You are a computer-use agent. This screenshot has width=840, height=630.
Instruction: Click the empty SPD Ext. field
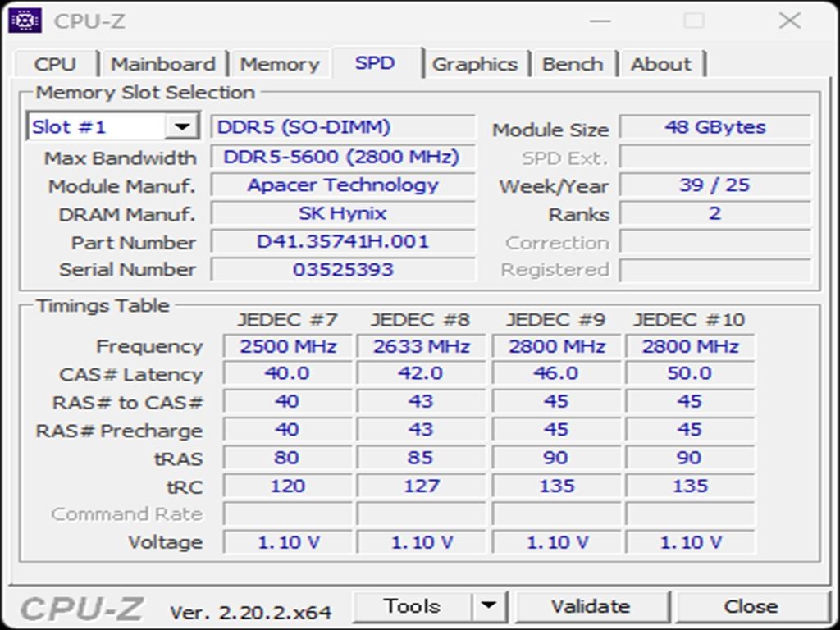click(715, 157)
